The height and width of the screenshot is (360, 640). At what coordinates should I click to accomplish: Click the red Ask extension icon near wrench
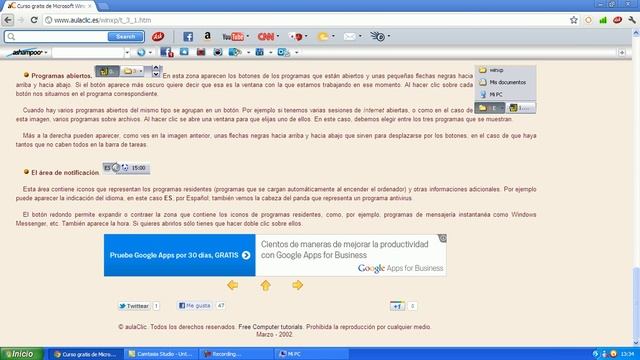pyautogui.click(x=618, y=20)
